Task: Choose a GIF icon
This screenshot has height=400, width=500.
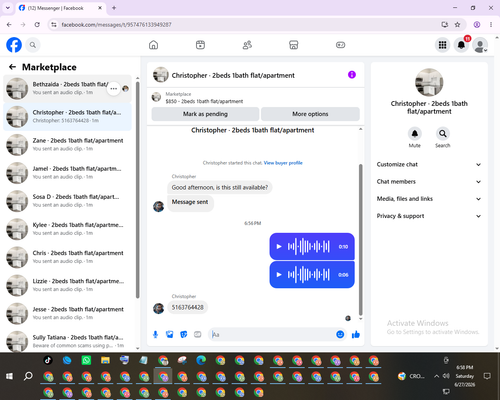Action: (x=198, y=334)
